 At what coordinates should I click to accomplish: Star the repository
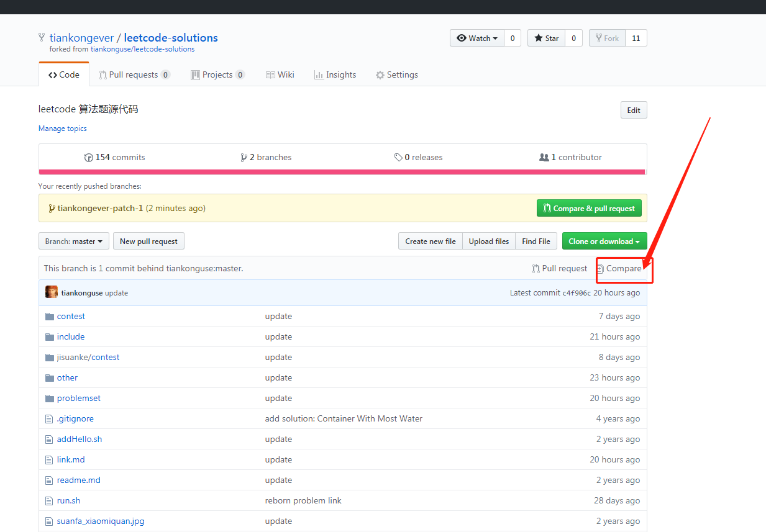point(547,38)
